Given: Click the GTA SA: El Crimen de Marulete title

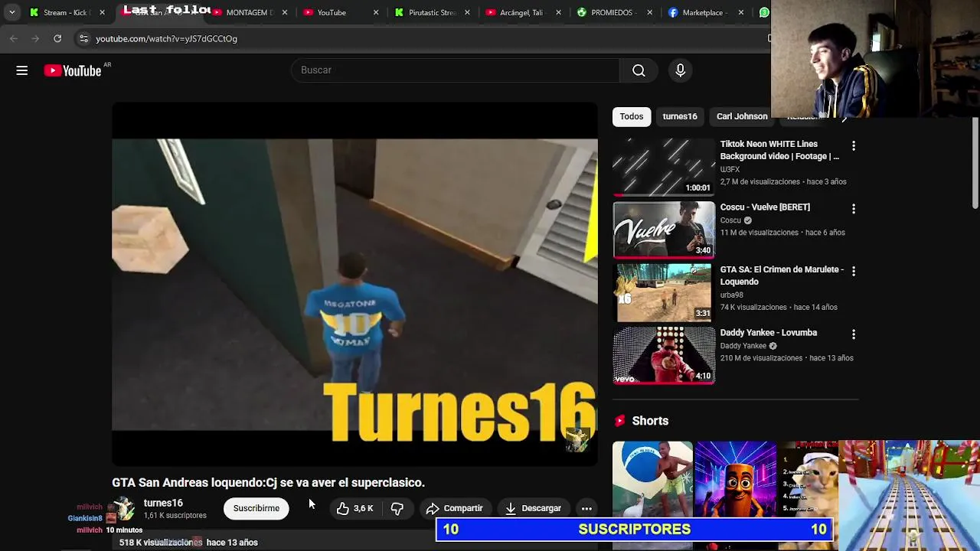Looking at the screenshot, I should (782, 275).
